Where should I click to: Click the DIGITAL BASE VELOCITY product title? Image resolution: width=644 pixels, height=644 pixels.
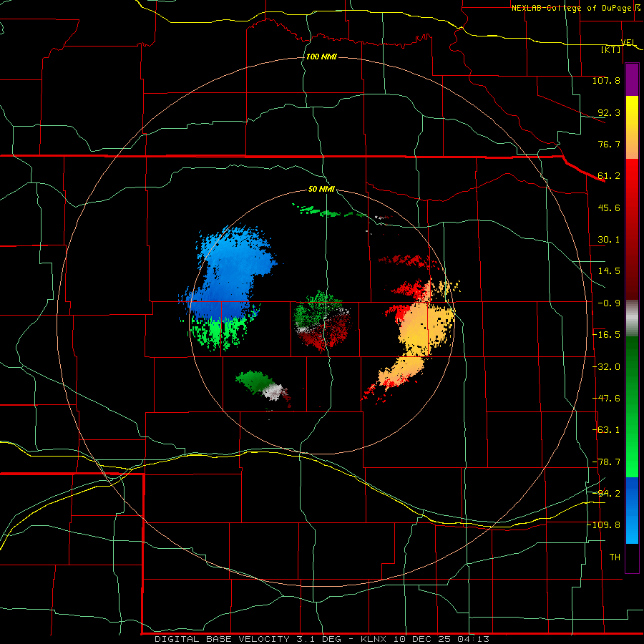click(x=223, y=639)
